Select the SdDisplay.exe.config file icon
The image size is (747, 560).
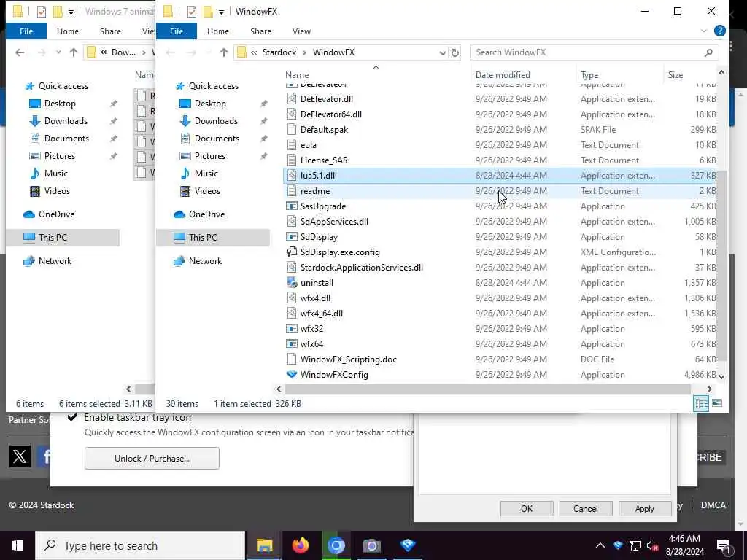[x=292, y=252]
